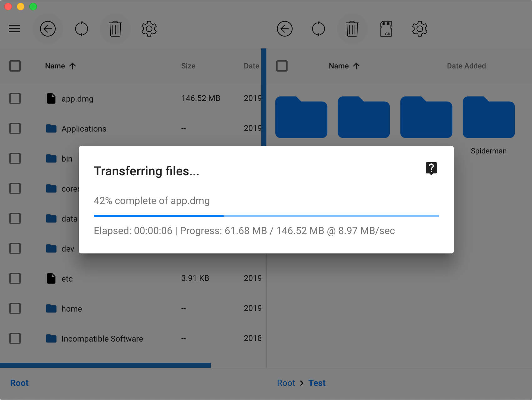Toggle the select-all checkbox in the left pane
The width and height of the screenshot is (532, 400).
(15, 66)
